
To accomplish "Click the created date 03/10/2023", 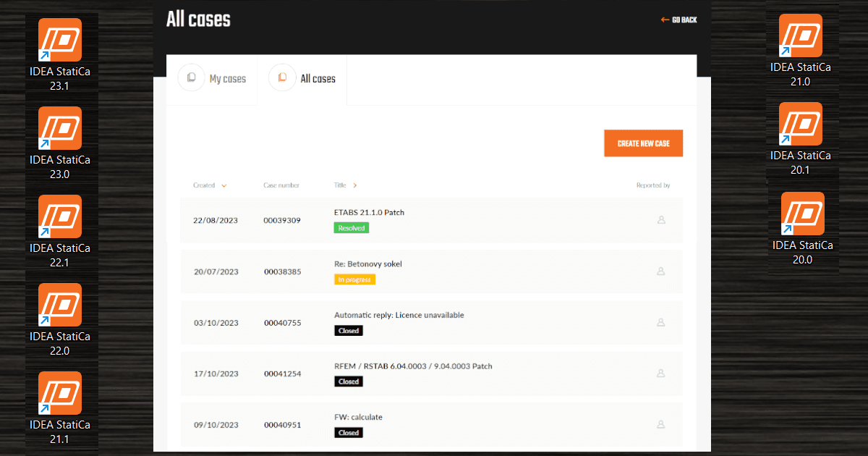I will [216, 323].
